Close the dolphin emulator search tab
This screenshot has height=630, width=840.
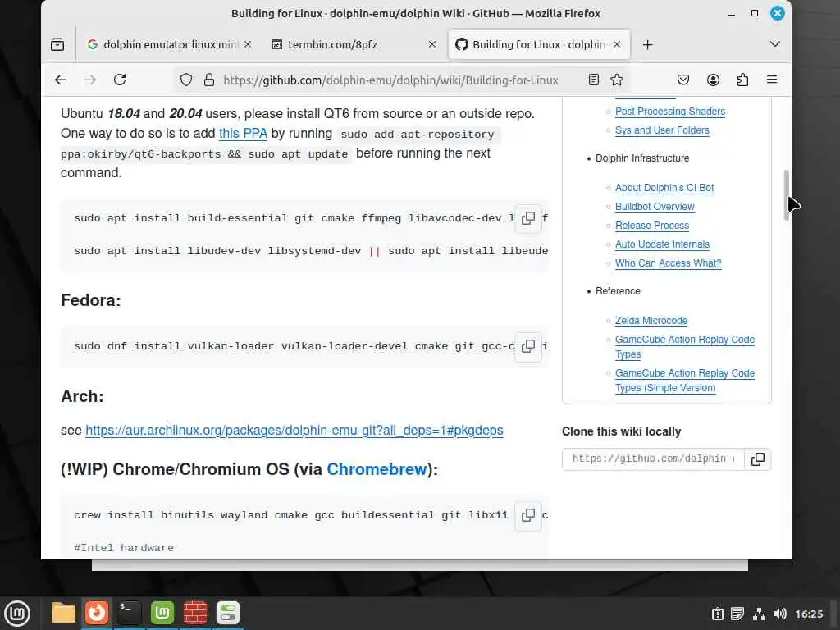(x=248, y=44)
